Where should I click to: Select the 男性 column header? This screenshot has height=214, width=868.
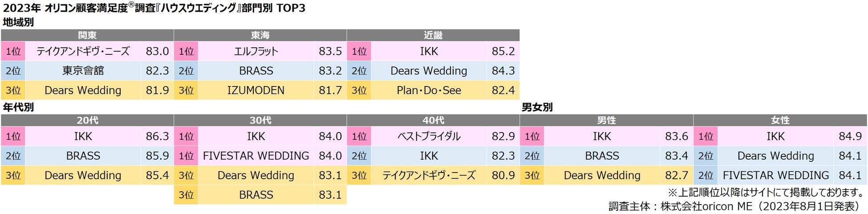point(606,120)
